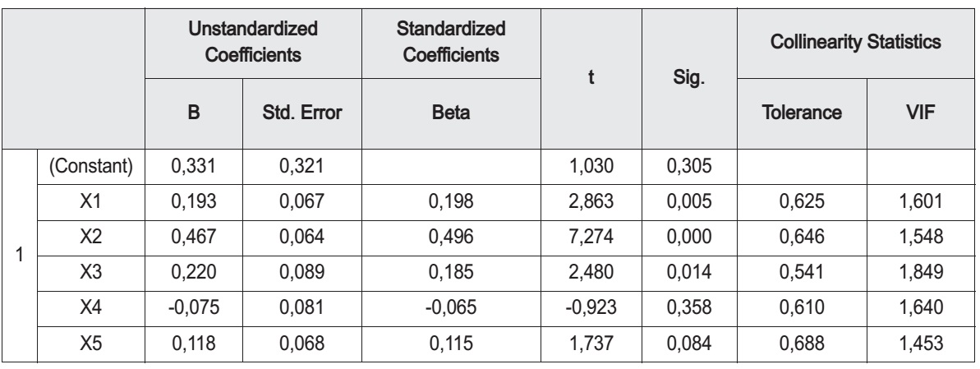This screenshot has width=980, height=369.
Task: Select the (Constant) row label
Action: 90,166
